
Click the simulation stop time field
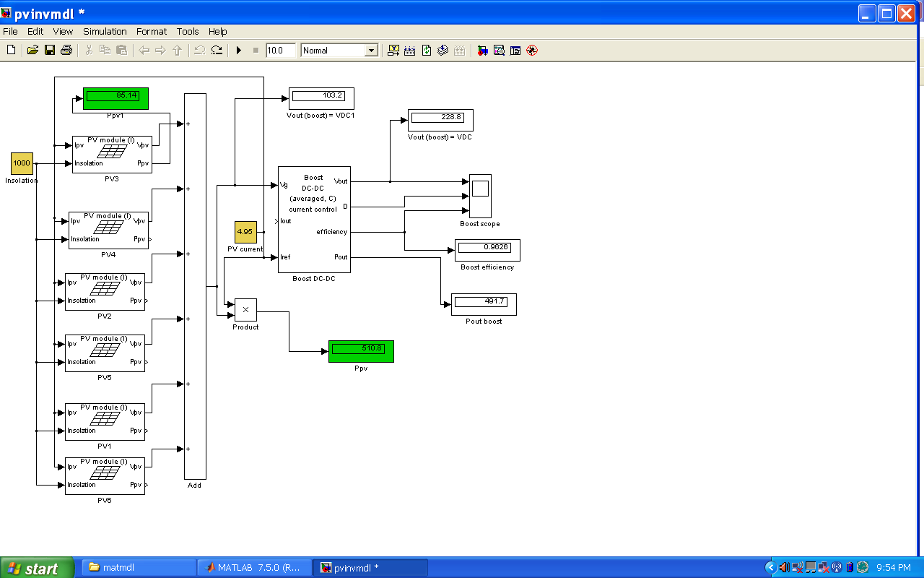(x=280, y=51)
